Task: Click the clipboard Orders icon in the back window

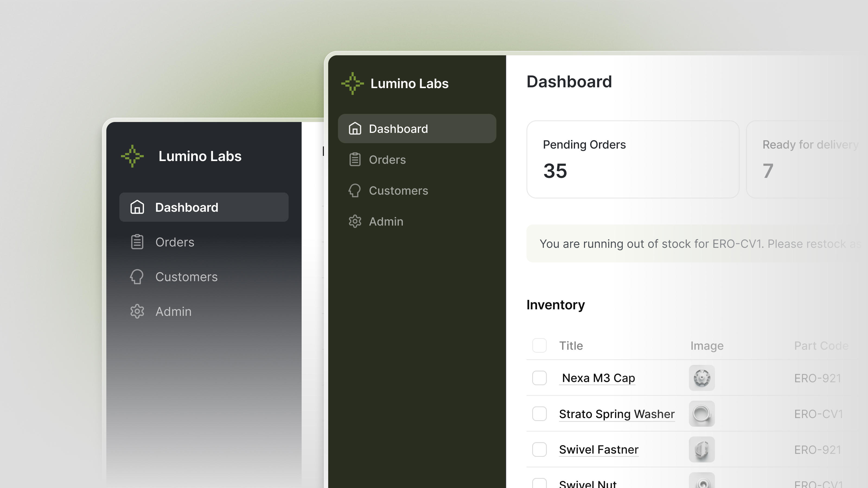Action: coord(137,242)
